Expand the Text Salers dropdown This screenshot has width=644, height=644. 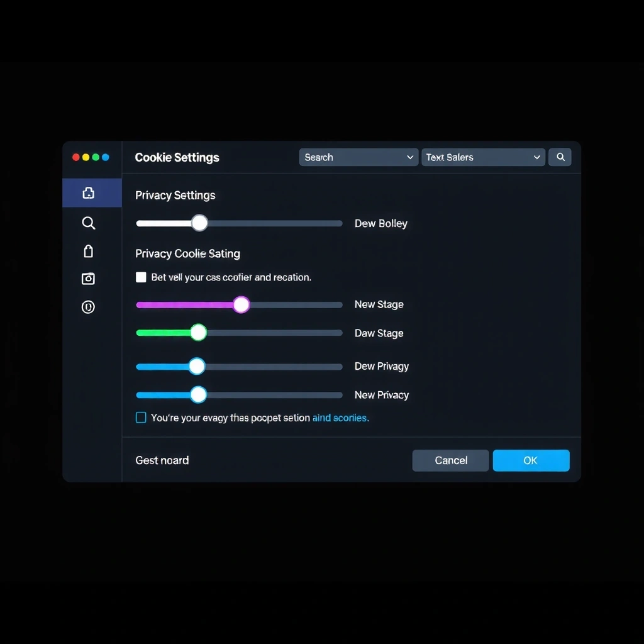coord(483,157)
